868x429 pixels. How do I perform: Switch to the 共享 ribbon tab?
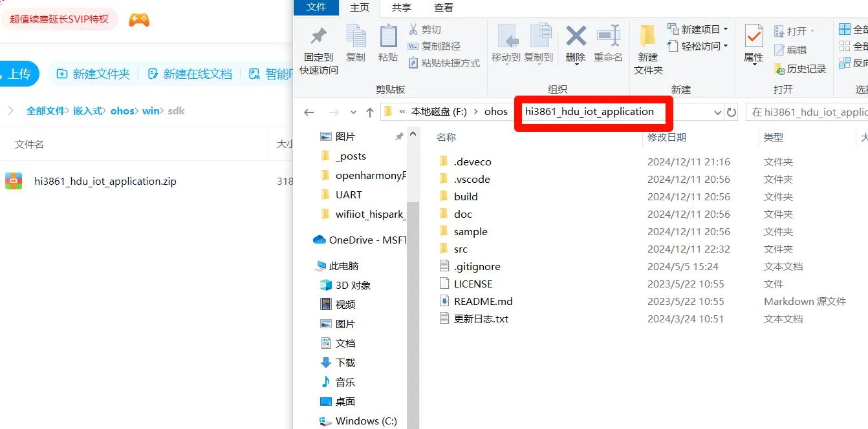click(402, 7)
